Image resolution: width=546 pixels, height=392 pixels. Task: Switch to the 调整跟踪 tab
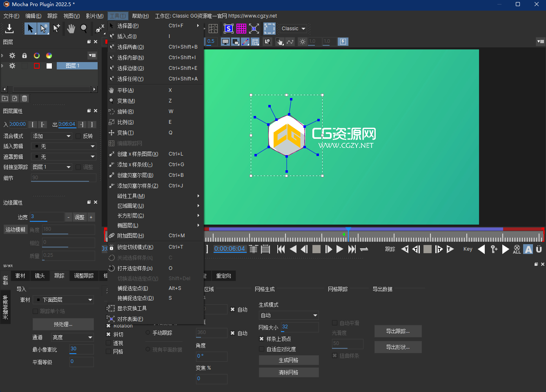(x=84, y=276)
